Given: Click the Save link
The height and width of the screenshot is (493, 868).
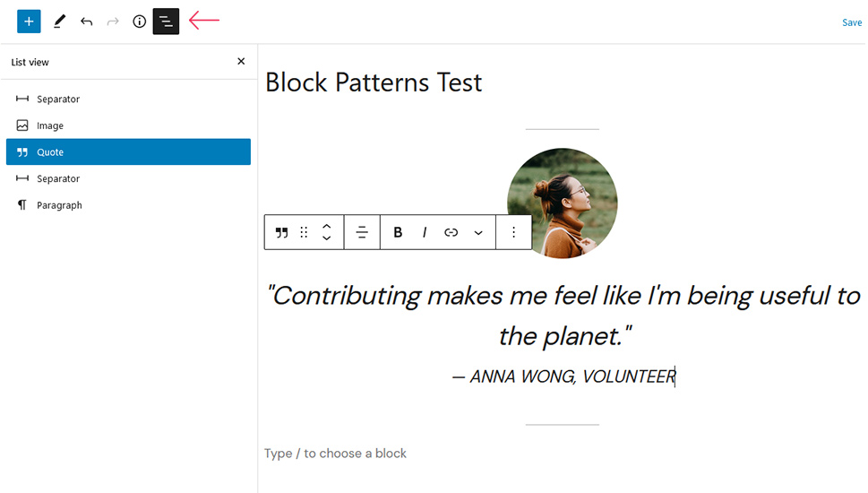Looking at the screenshot, I should point(852,22).
